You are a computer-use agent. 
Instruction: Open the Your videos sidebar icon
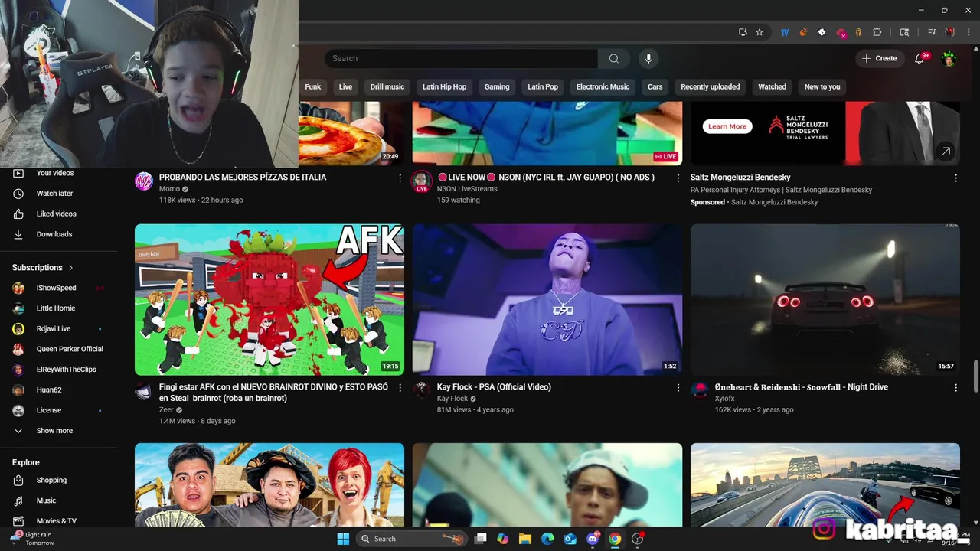pyautogui.click(x=18, y=174)
